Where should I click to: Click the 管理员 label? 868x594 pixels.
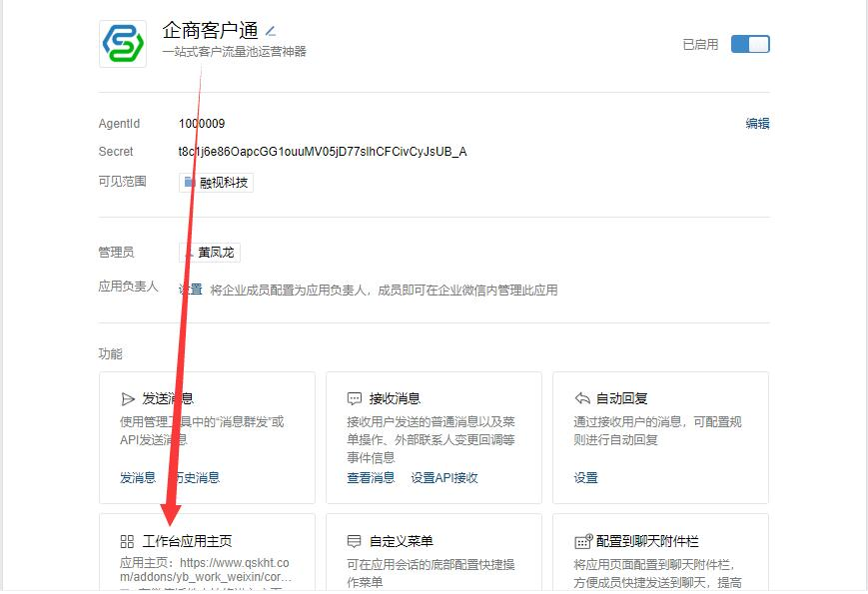click(116, 253)
